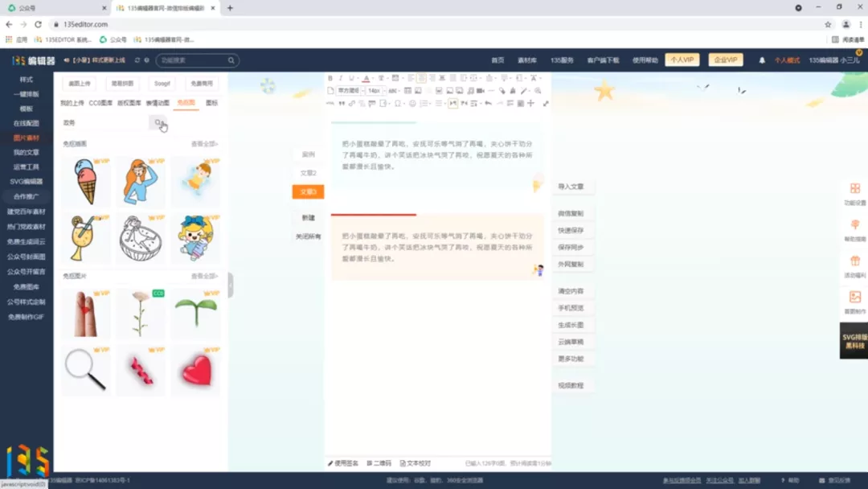Screen dimensions: 868x489
Task: Insert a hyperlink with the link icon
Action: (x=351, y=104)
